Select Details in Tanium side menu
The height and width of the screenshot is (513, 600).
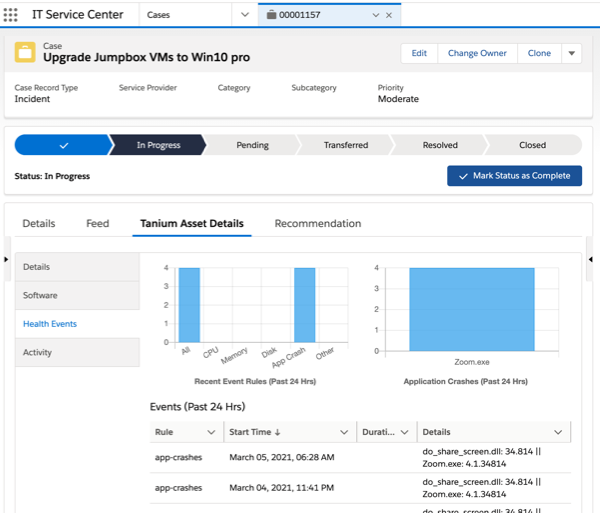[x=77, y=267]
